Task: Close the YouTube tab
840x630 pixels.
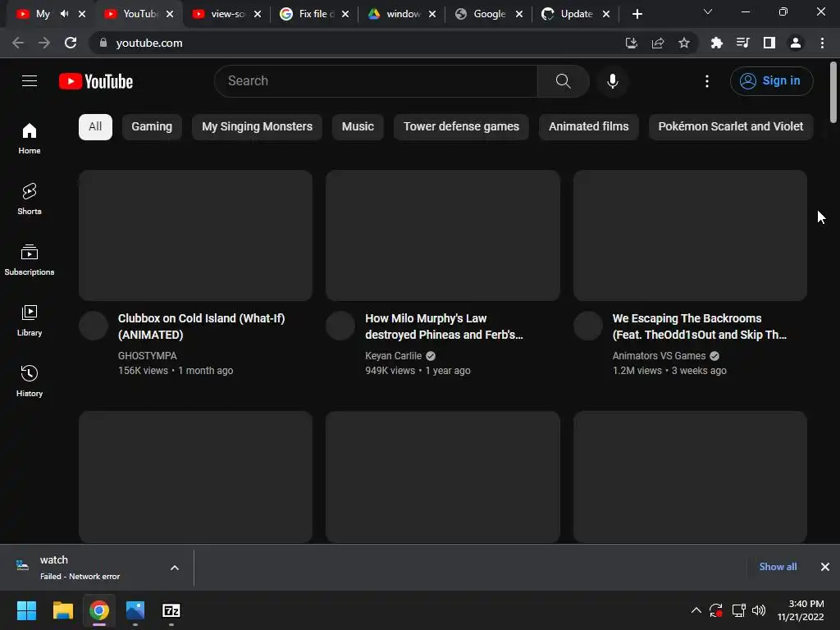Action: (x=170, y=14)
